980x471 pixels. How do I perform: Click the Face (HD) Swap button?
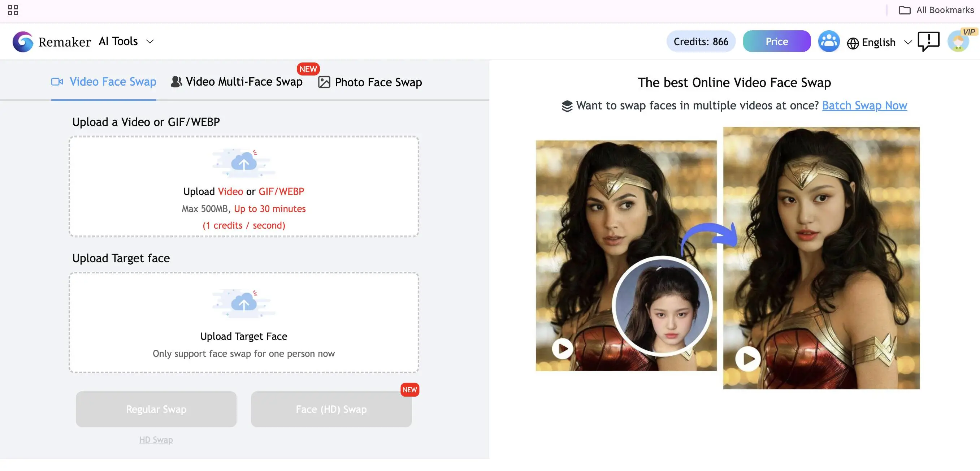pyautogui.click(x=331, y=409)
